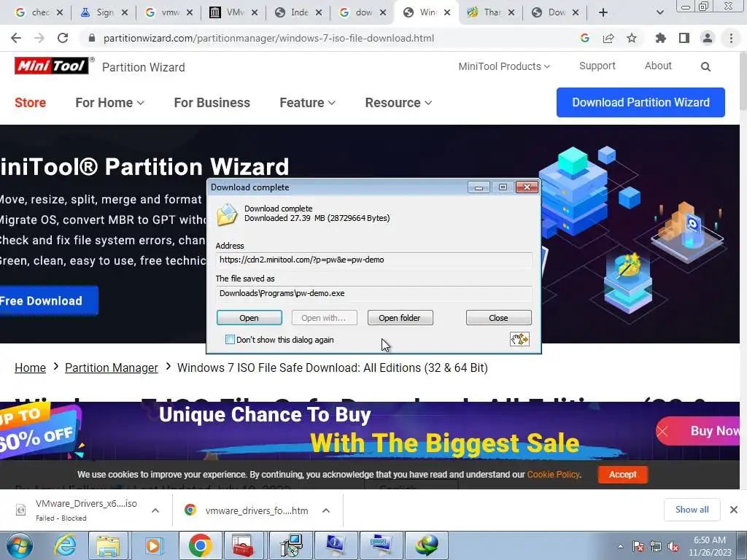The image size is (747, 560).
Task: Open the For Business menu item
Action: tap(212, 102)
